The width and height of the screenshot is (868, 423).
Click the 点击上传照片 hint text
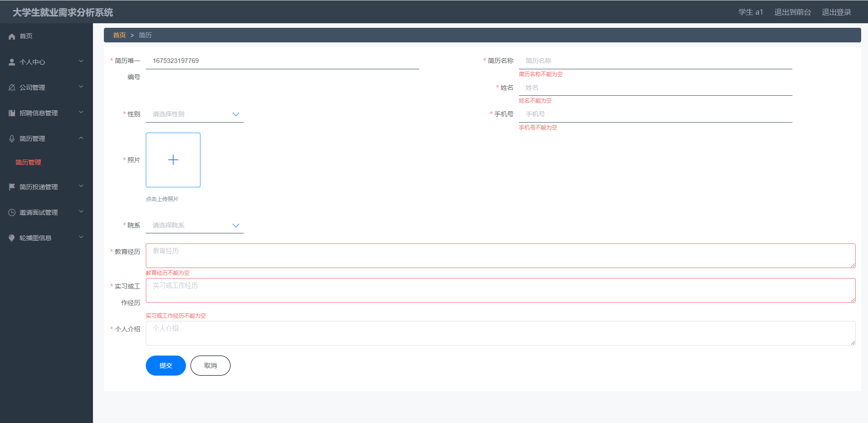(162, 199)
